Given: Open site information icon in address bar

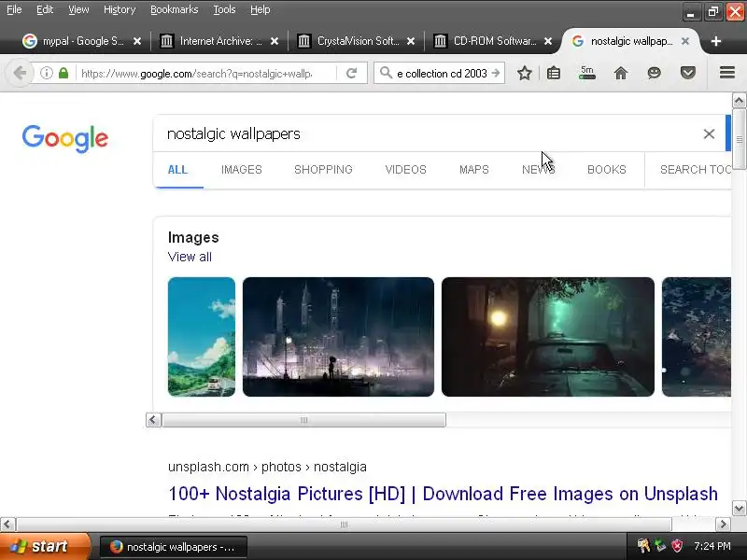Looking at the screenshot, I should coord(46,74).
